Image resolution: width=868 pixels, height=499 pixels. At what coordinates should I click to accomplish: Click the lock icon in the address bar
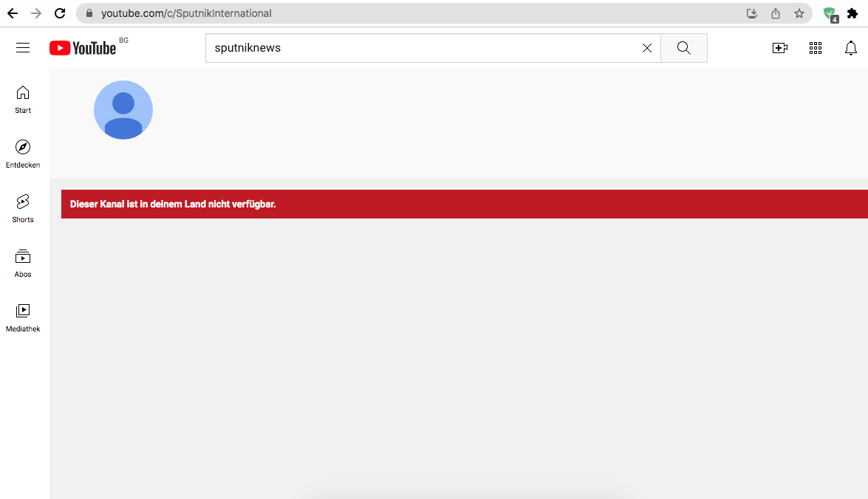(89, 13)
